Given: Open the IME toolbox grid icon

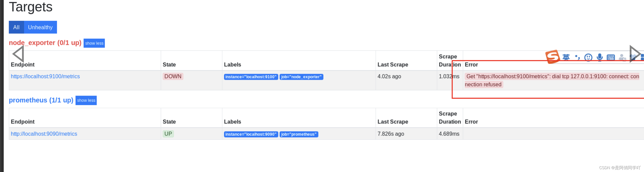Looking at the screenshot, I should [x=642, y=58].
